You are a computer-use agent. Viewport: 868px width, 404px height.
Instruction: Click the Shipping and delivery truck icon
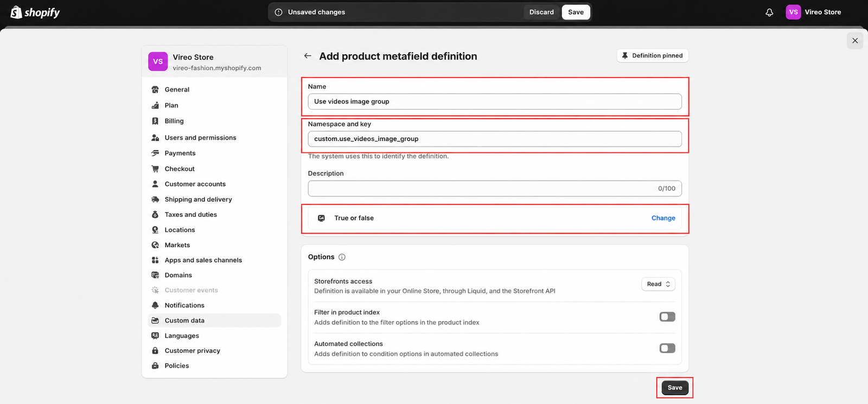pos(155,200)
